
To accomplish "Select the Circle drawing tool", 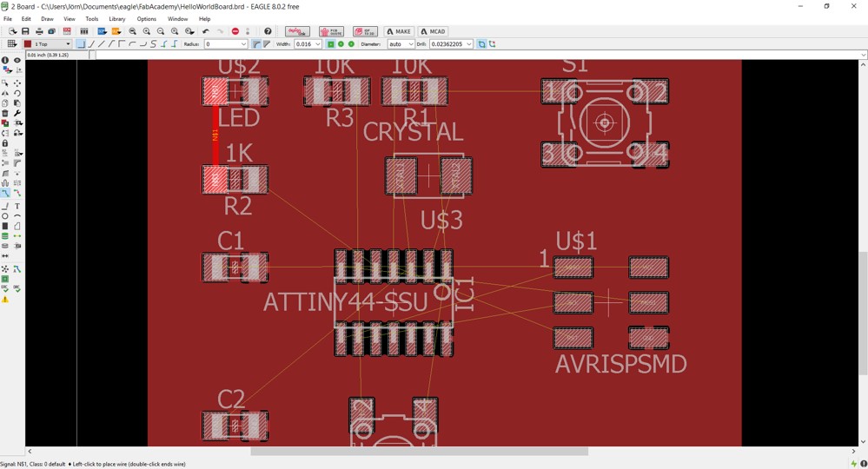I will coord(5,216).
